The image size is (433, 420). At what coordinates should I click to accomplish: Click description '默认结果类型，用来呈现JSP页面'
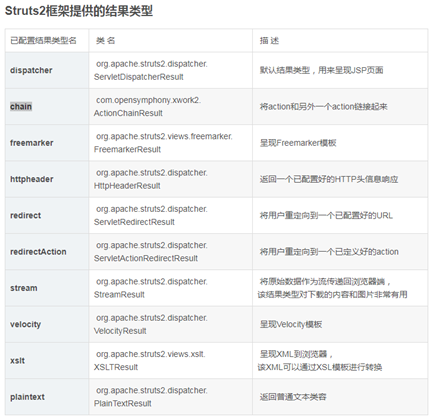pyautogui.click(x=321, y=70)
